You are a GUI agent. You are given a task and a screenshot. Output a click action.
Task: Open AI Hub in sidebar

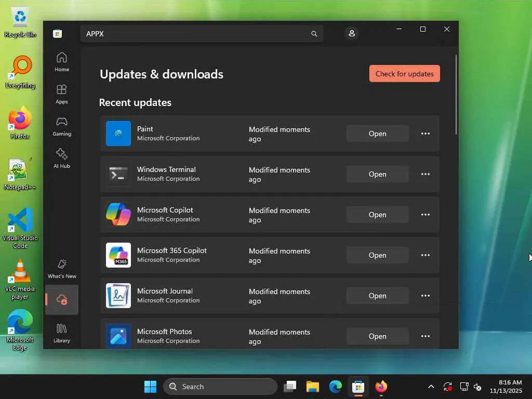click(x=62, y=158)
